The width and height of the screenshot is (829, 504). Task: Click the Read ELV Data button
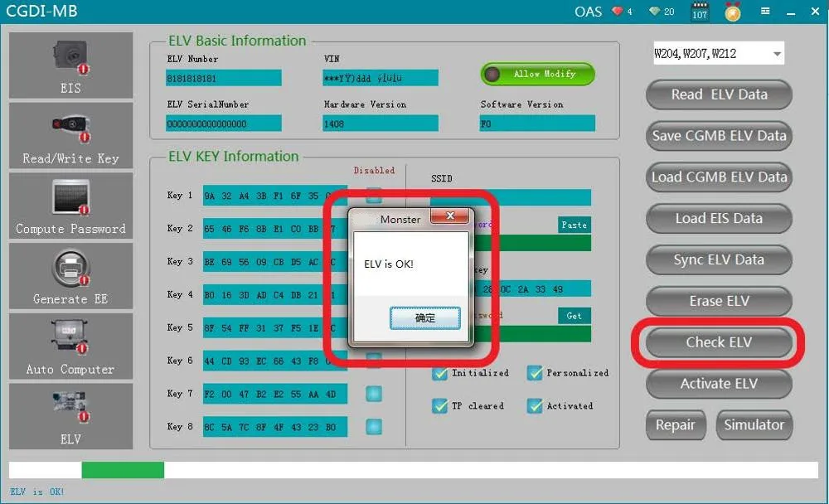[719, 94]
